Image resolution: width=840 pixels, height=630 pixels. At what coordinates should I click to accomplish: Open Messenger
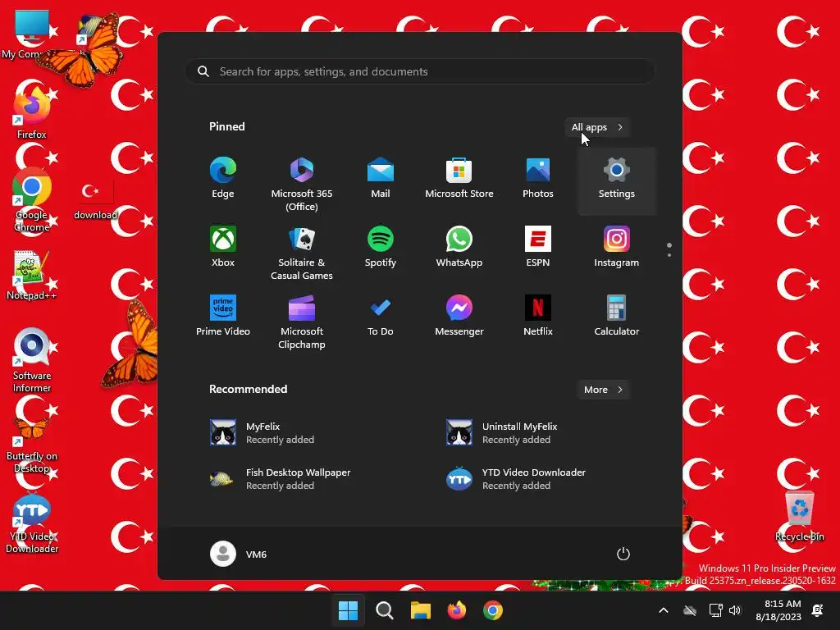459,317
